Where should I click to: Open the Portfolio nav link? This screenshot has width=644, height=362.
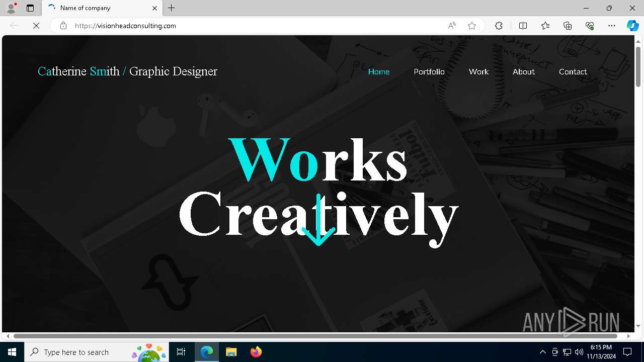pos(429,72)
